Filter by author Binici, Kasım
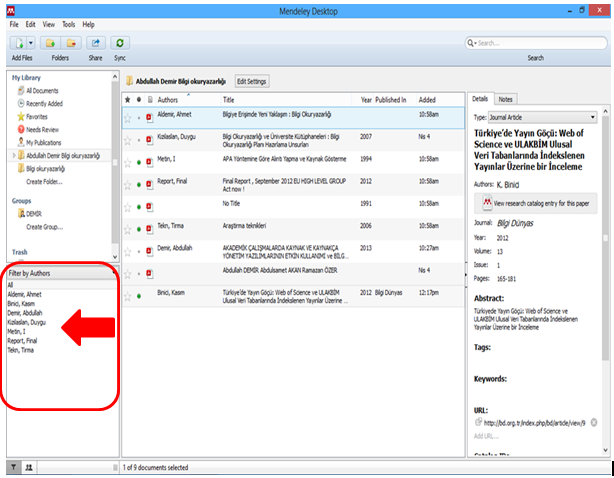Screen dimensions: 614x478 (x=21, y=304)
